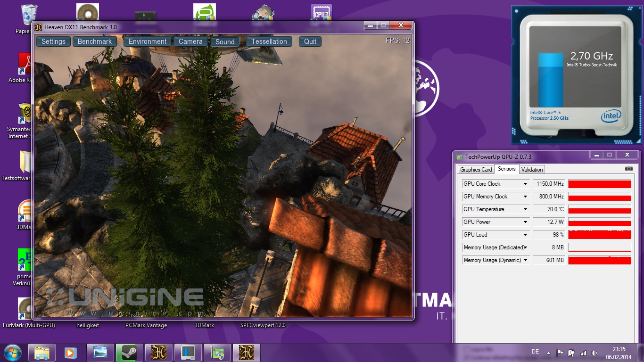This screenshot has width=644, height=362.
Task: Open the Symantec Internet Security desktop icon
Action: pyautogui.click(x=25, y=113)
